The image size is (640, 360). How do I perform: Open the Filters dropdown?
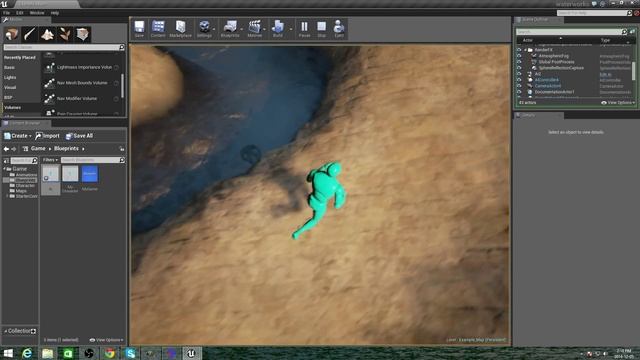pyautogui.click(x=51, y=160)
